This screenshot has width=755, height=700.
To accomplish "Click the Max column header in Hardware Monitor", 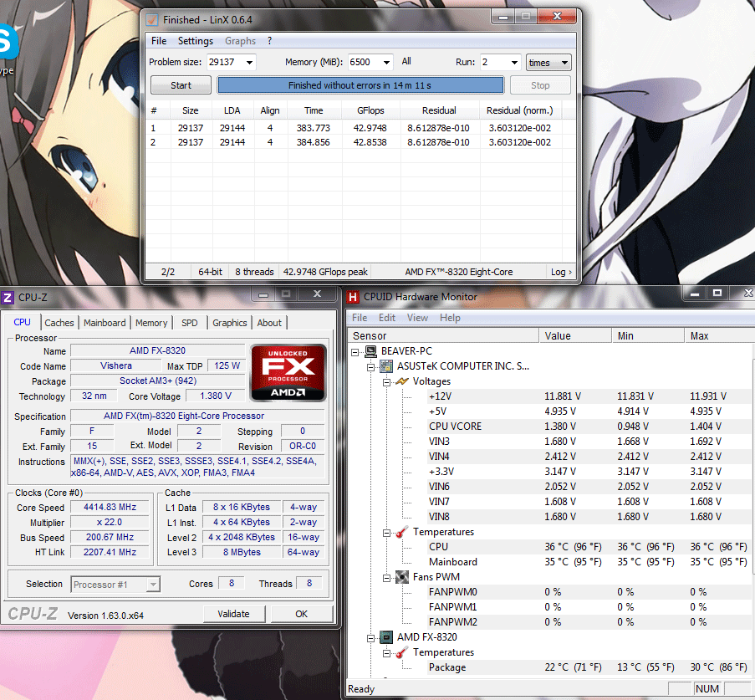I will (x=719, y=336).
